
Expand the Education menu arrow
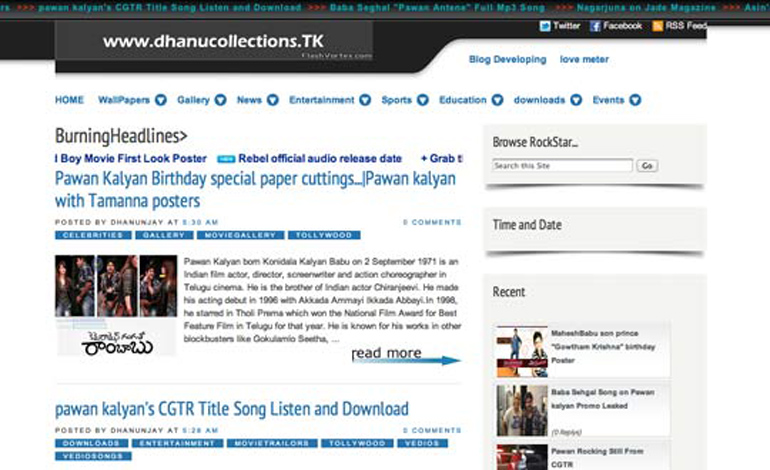pyautogui.click(x=497, y=100)
